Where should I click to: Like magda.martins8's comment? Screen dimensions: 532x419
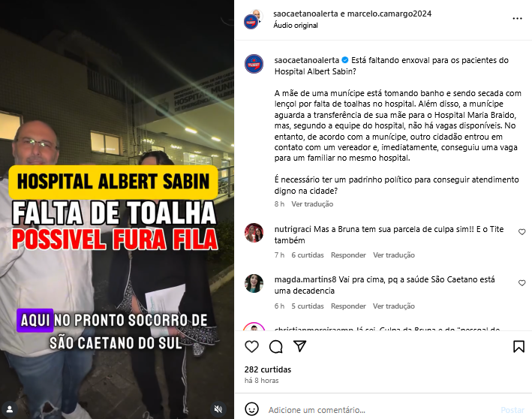pos(521,283)
